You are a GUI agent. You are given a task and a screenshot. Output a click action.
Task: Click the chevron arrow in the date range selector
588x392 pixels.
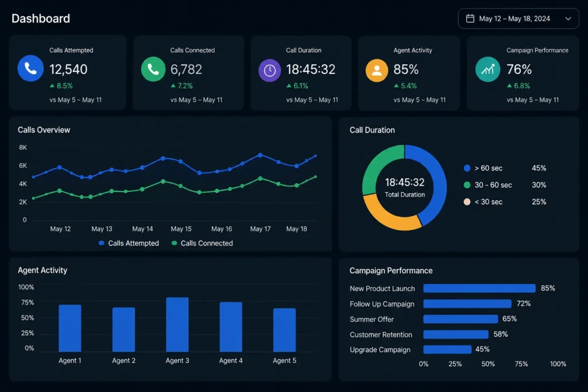pos(568,18)
